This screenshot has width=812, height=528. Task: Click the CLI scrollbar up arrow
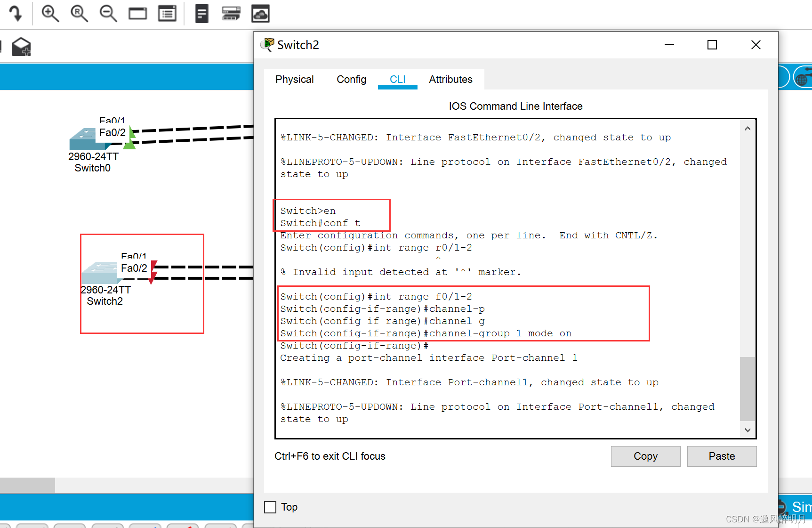[x=748, y=128]
